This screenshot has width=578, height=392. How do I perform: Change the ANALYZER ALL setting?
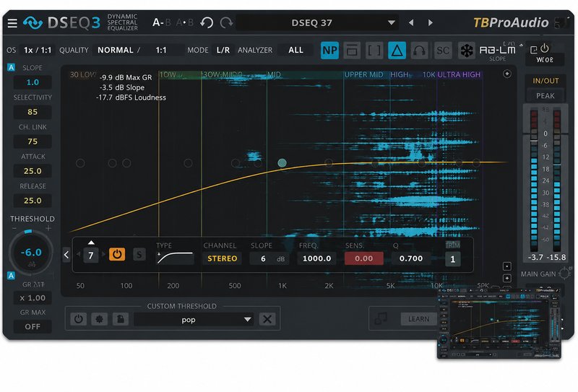pos(296,50)
